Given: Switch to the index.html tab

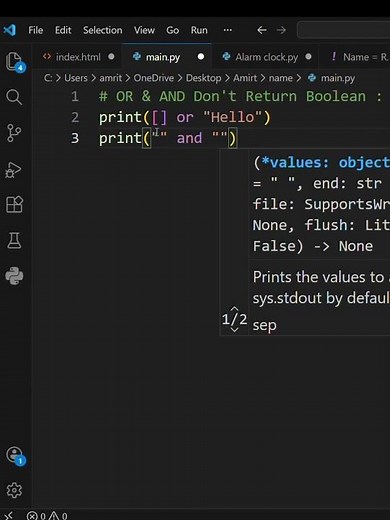Looking at the screenshot, I should tap(78, 57).
